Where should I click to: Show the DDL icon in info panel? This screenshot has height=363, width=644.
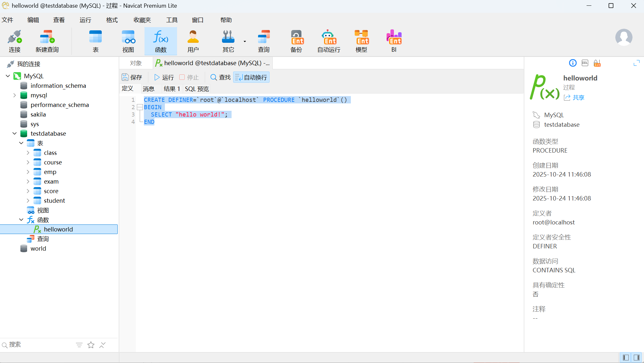[x=585, y=63]
